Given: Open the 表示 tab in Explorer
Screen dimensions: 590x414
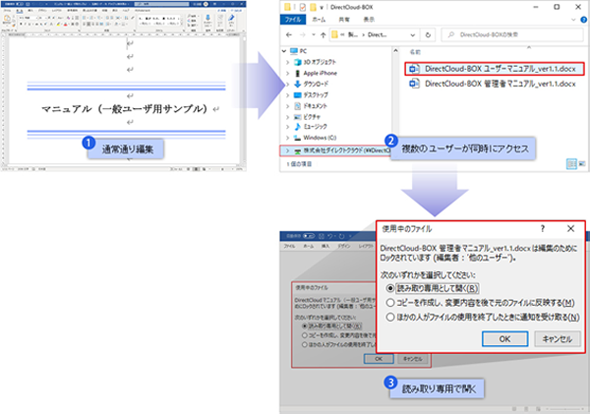Looking at the screenshot, I should coord(369,20).
